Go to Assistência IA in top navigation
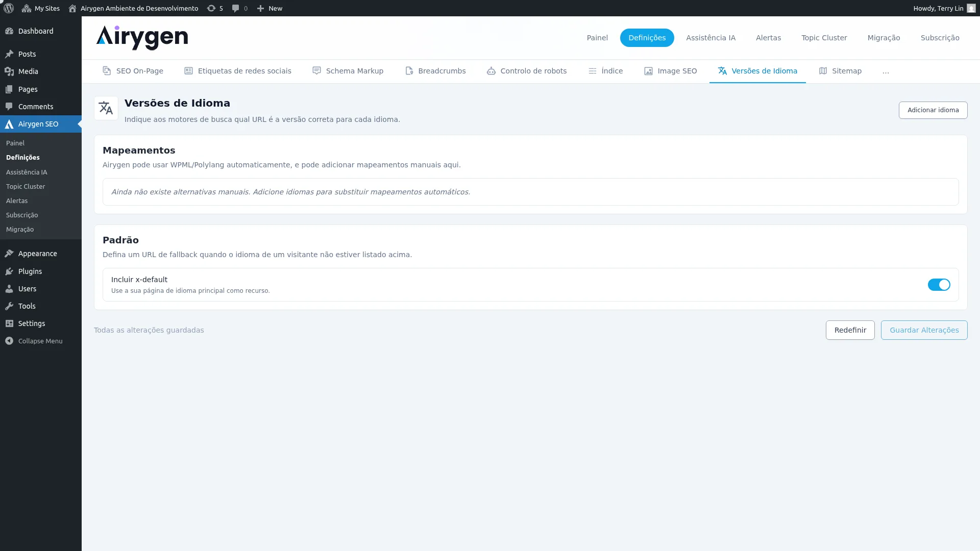Image resolution: width=980 pixels, height=551 pixels. click(x=710, y=38)
